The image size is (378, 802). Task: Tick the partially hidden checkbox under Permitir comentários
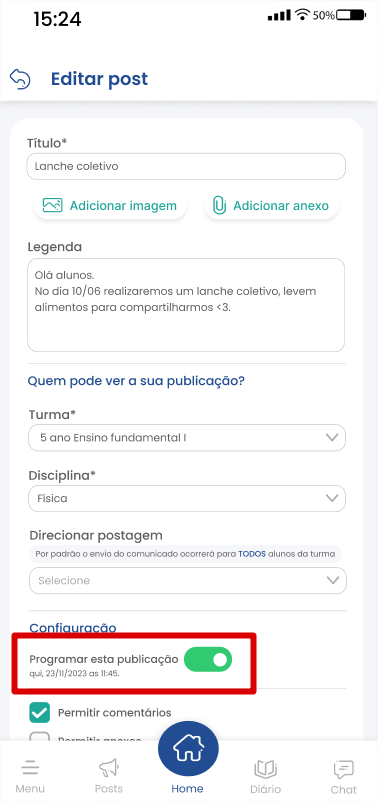(x=40, y=737)
